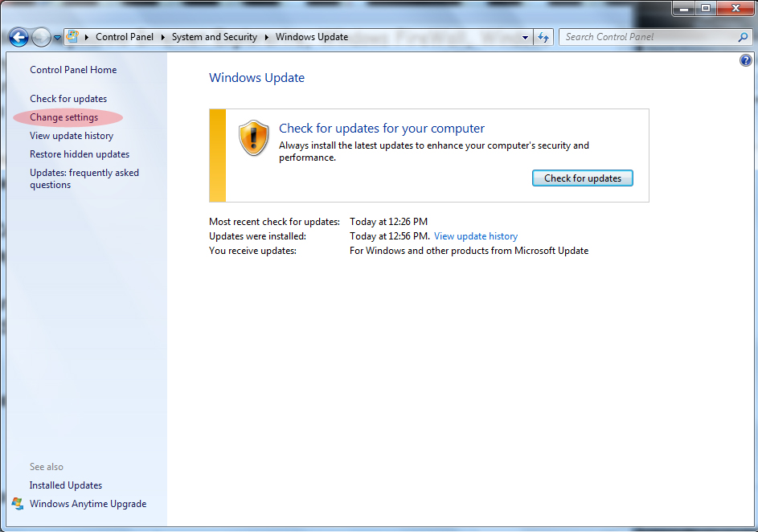Click the Windows Anytime Upgrade flag icon
Image resolution: width=758 pixels, height=532 pixels.
click(18, 504)
